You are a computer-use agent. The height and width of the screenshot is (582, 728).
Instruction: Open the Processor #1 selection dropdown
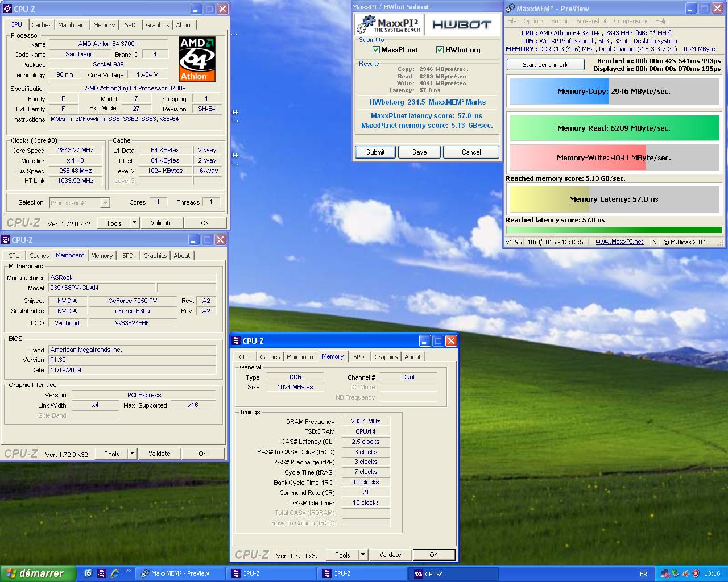80,202
